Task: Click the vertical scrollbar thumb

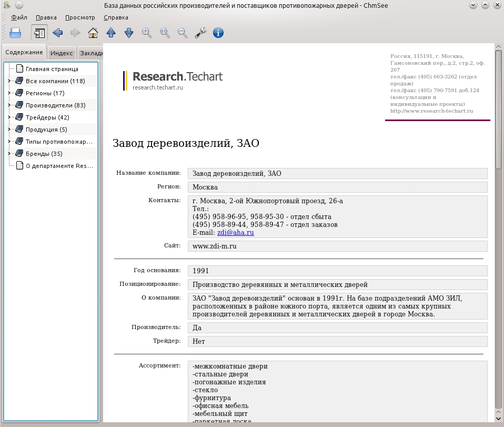Action: [498, 110]
